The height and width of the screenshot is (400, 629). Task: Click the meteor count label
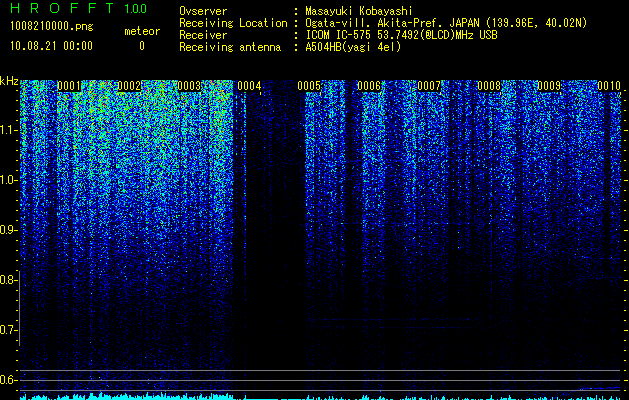pos(142,31)
